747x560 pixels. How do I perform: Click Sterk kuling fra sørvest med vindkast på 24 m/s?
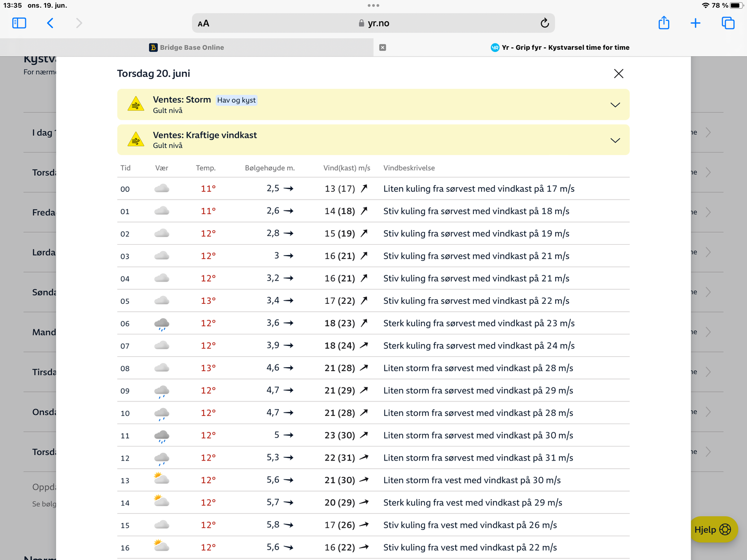coord(479,346)
